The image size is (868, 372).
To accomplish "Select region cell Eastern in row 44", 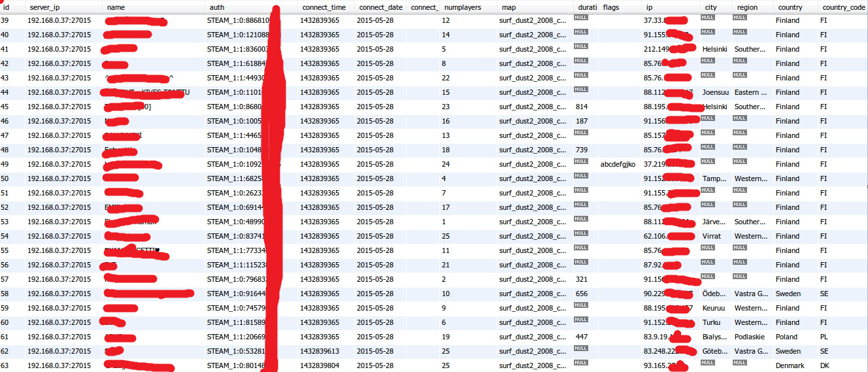I will [750, 92].
